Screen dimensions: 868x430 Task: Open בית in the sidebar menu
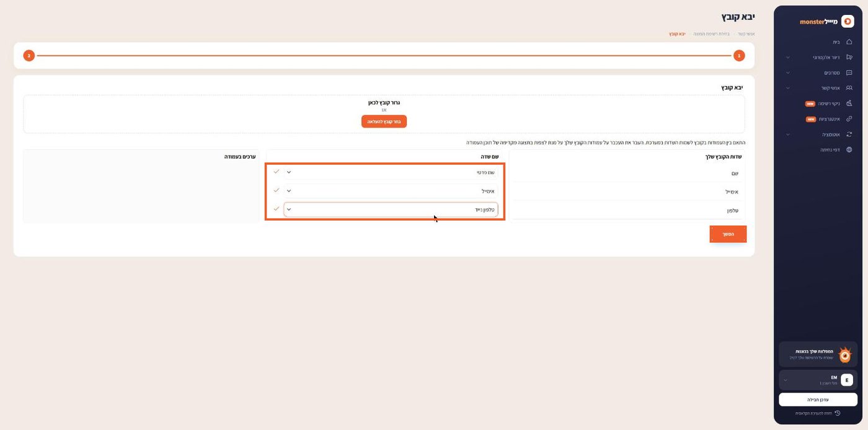pos(836,42)
